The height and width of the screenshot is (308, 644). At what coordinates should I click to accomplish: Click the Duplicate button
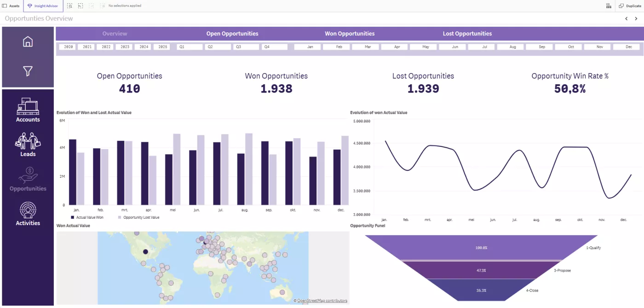pos(630,6)
